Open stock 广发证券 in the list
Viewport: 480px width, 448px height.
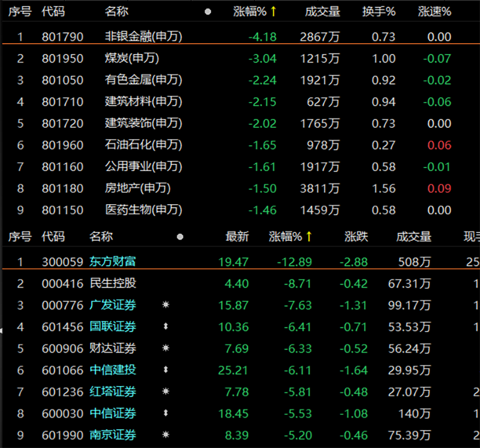click(113, 305)
